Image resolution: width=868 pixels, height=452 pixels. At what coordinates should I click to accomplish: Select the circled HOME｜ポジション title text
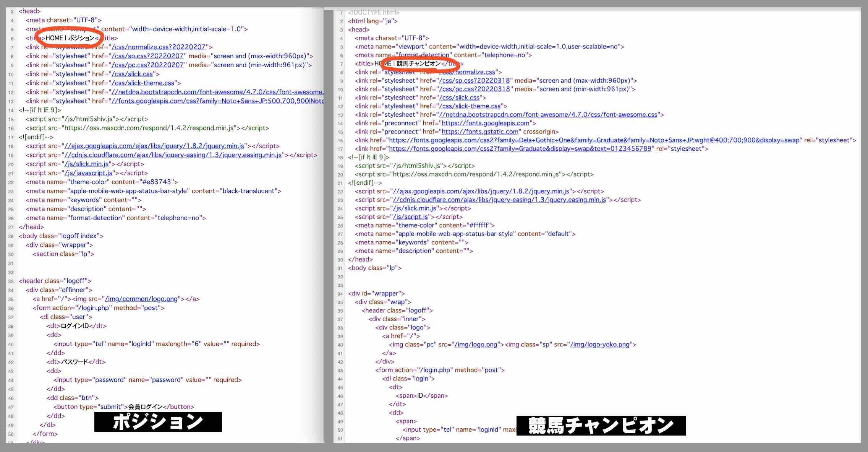(x=71, y=38)
